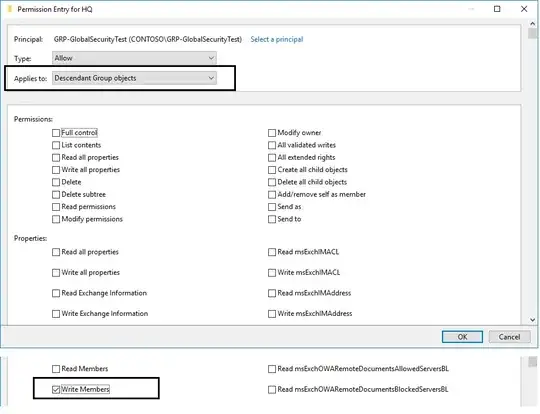The width and height of the screenshot is (540, 414).
Task: Check Read msExchOWARemoteDocumentsAllowedServersBL
Action: [x=272, y=369]
